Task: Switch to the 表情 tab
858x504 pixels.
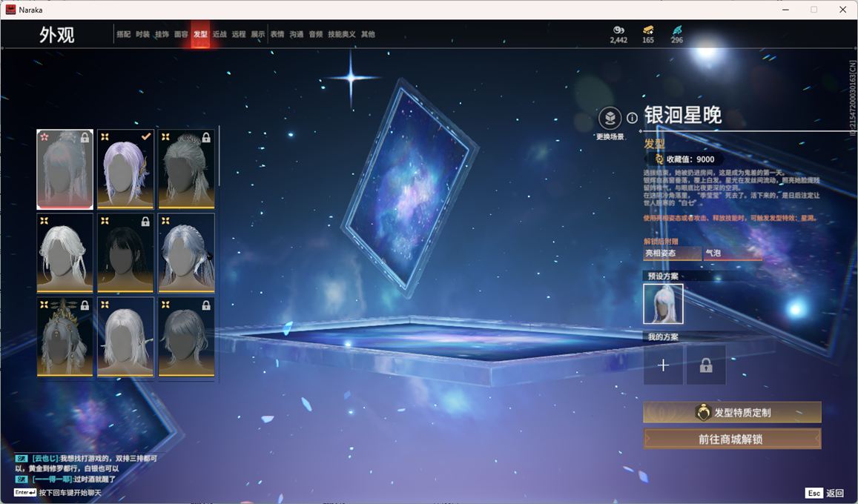Action: pos(277,34)
